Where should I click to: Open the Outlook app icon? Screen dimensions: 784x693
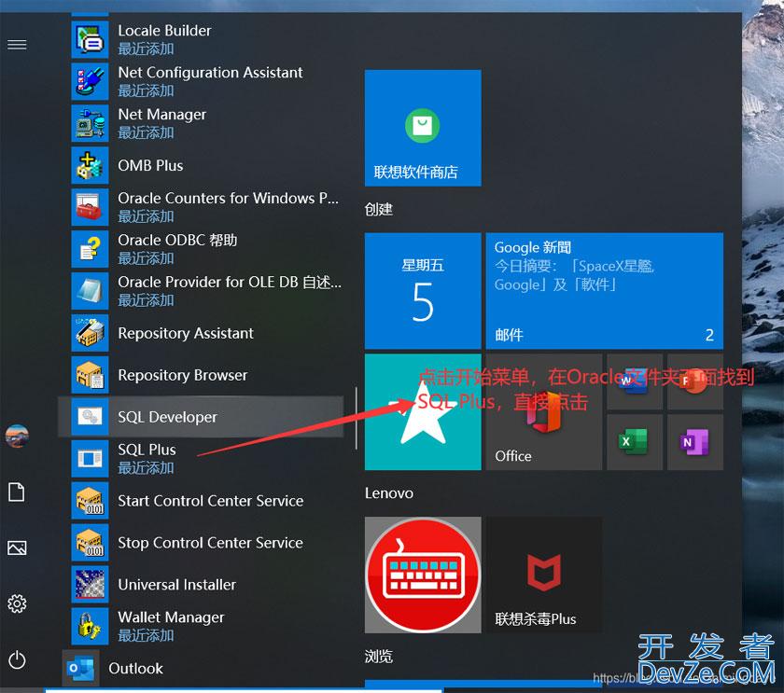tap(80, 669)
